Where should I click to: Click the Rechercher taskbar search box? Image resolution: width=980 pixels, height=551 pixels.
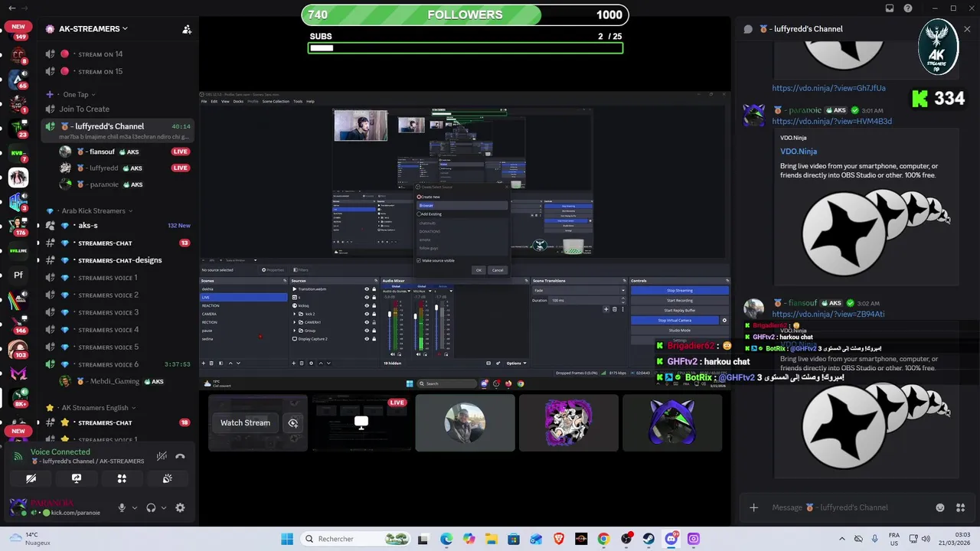(357, 539)
